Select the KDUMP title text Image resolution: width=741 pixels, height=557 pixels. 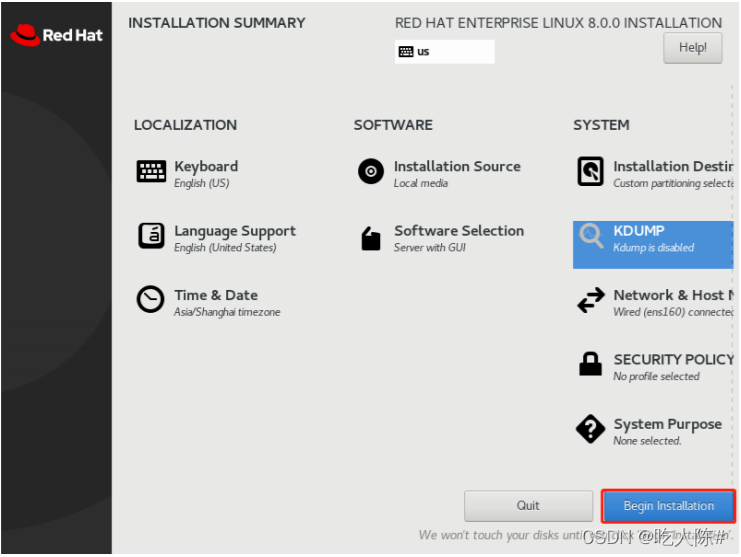[638, 231]
